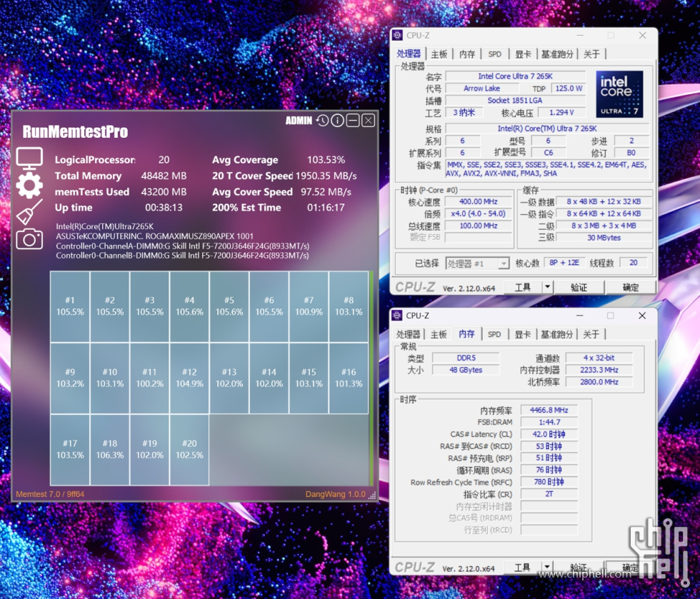This screenshot has height=599, width=700.
Task: Click the 核心电压 value 1.294 V
Action: coord(561,113)
